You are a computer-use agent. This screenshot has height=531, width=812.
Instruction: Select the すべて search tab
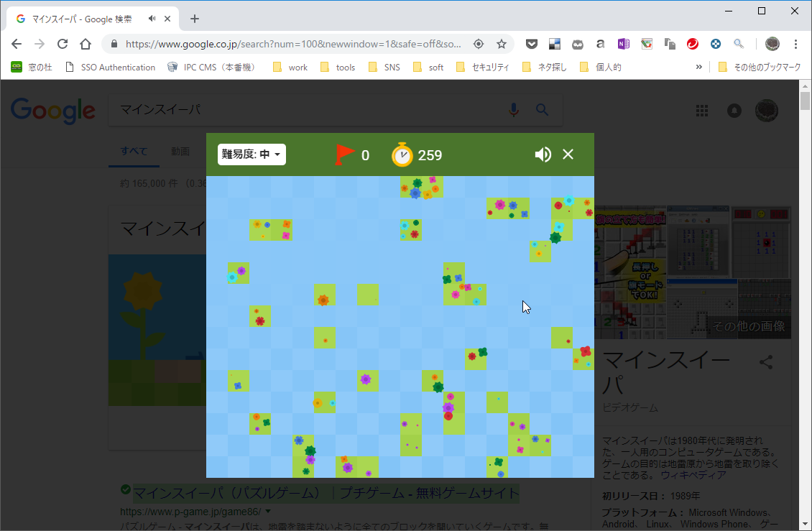134,152
